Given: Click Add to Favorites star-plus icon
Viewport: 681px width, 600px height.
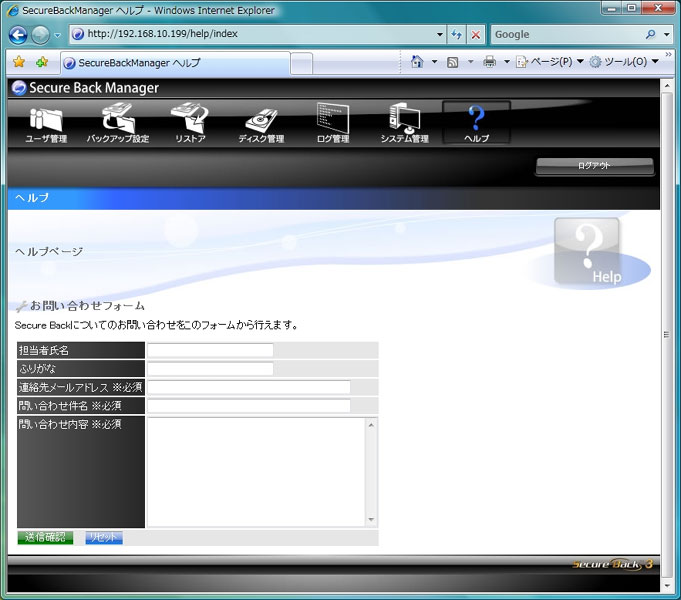Looking at the screenshot, I should [42, 62].
